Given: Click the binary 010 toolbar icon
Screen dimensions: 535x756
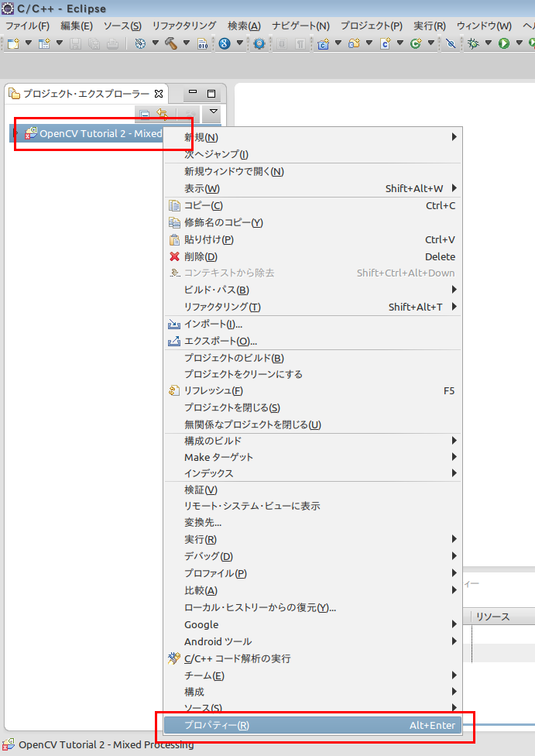Looking at the screenshot, I should [x=203, y=43].
